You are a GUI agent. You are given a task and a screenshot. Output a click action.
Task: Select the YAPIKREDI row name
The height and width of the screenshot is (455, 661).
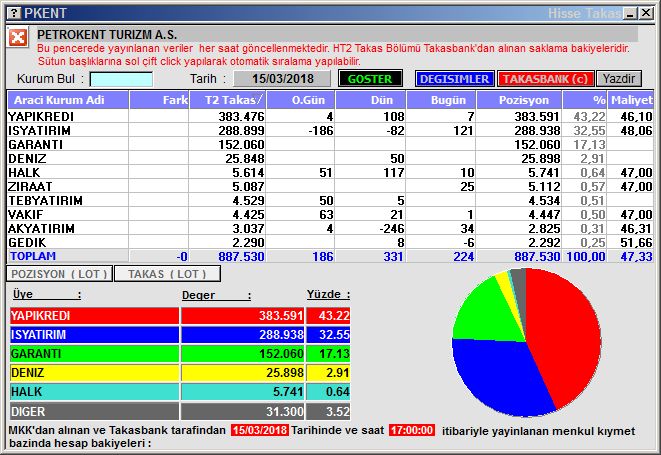pyautogui.click(x=41, y=116)
